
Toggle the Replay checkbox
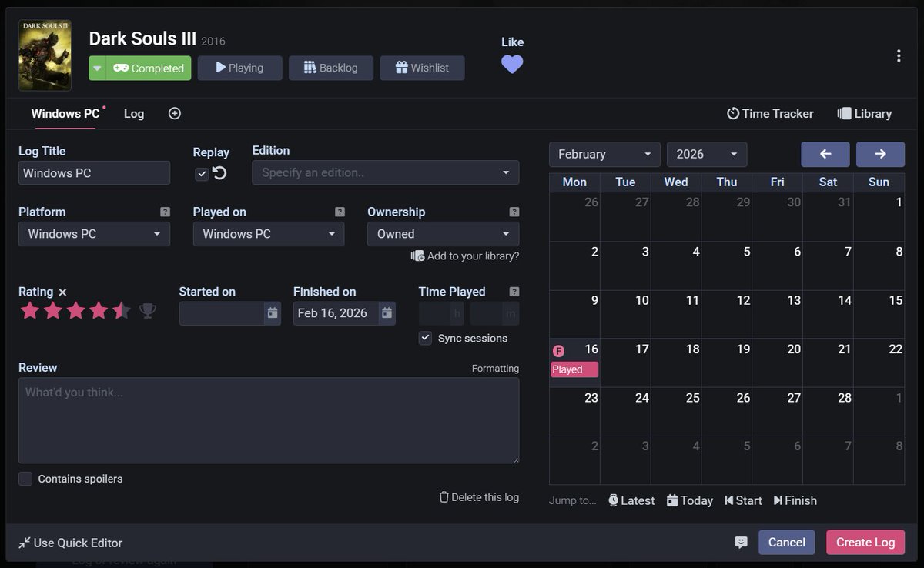[x=202, y=174]
